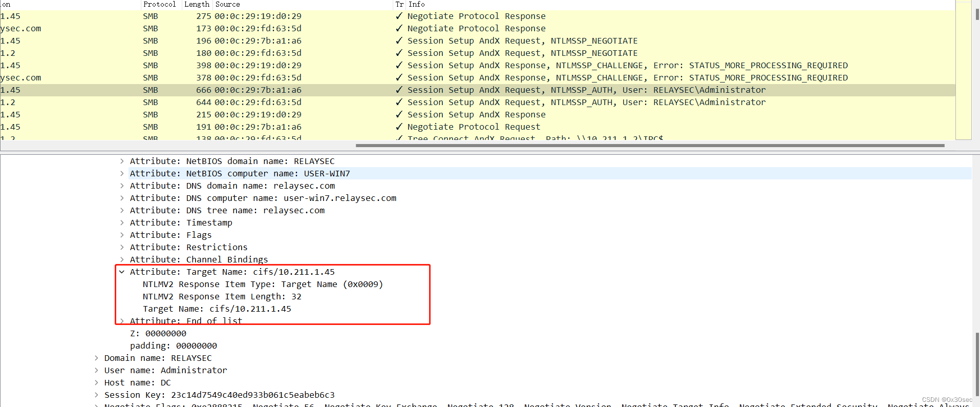Expand the Restrictions attribute
This screenshot has width=980, height=407.
click(x=122, y=247)
